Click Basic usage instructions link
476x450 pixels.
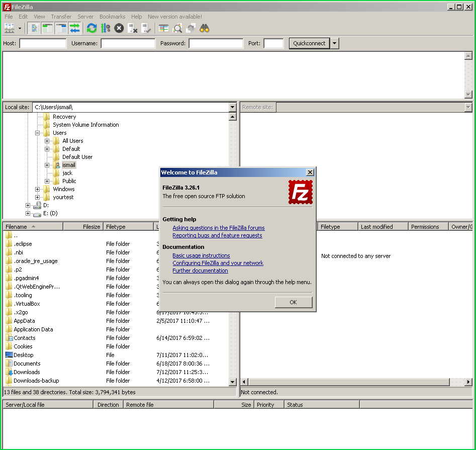coord(201,255)
